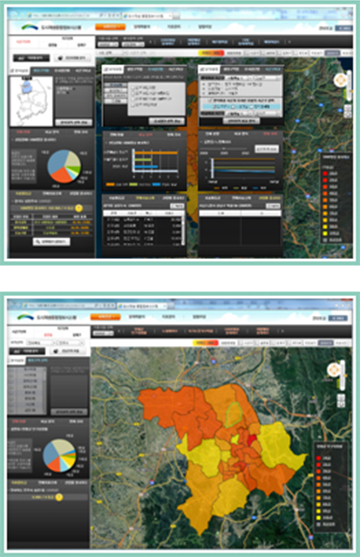Click the scrollbar of upper screenshot's data table
This screenshot has width=360, height=559.
tap(183, 230)
